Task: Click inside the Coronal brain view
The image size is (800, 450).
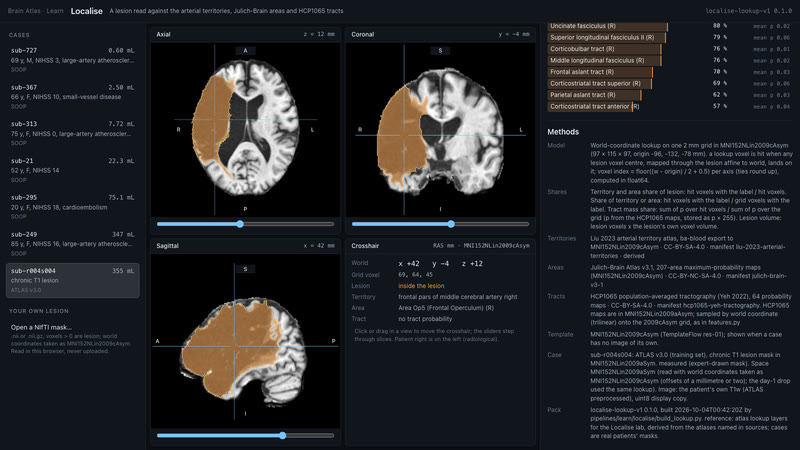Action: (440, 130)
